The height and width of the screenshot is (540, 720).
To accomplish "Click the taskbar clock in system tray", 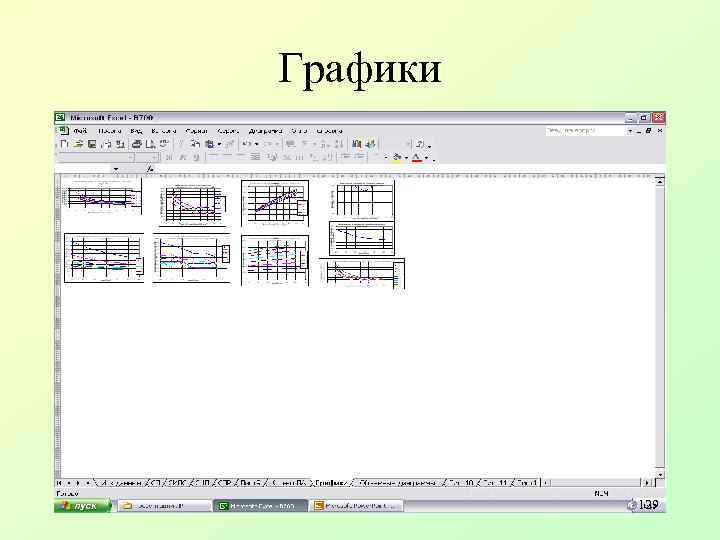I will click(649, 505).
